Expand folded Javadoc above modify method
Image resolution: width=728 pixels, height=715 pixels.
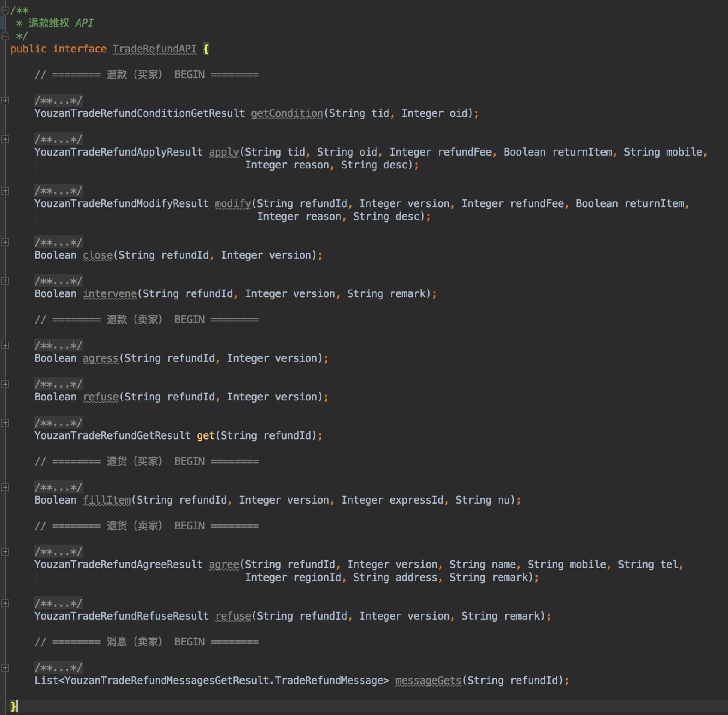click(5, 191)
